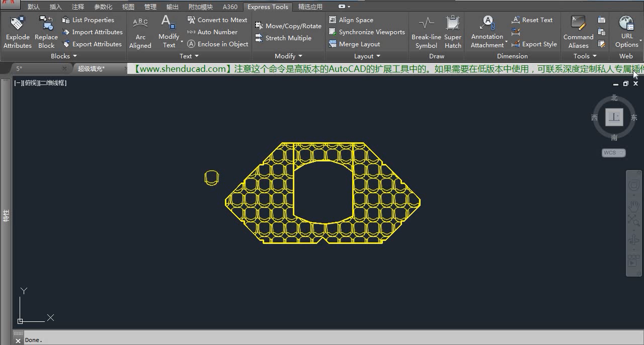The image size is (644, 345).
Task: Open the SteeringWheels on navigation bar
Action: (633, 186)
